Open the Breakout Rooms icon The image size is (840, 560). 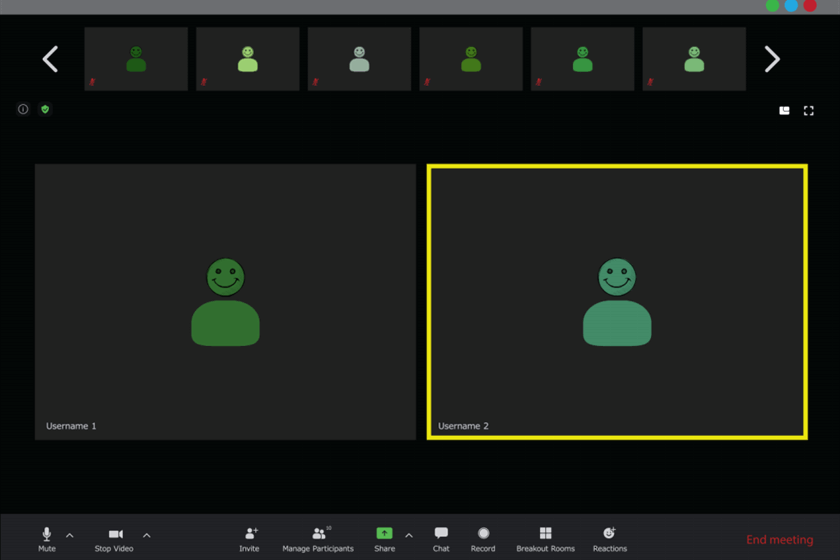545,534
